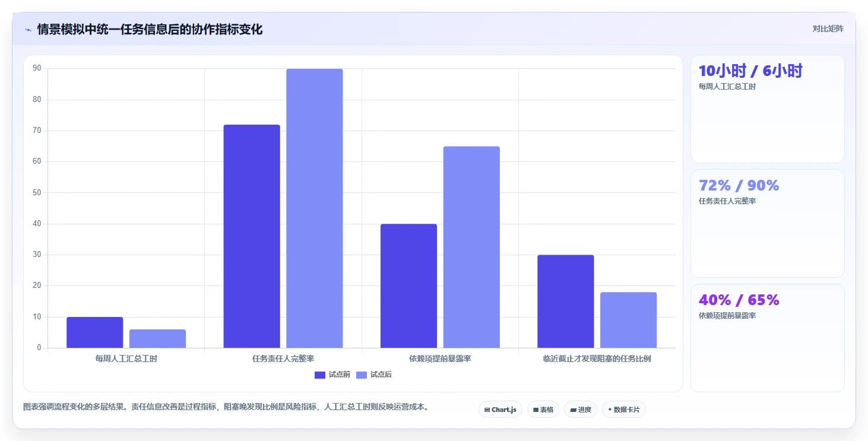Click the caption under the 10小时 / 6小时 value
868x441 pixels.
pyautogui.click(x=727, y=86)
